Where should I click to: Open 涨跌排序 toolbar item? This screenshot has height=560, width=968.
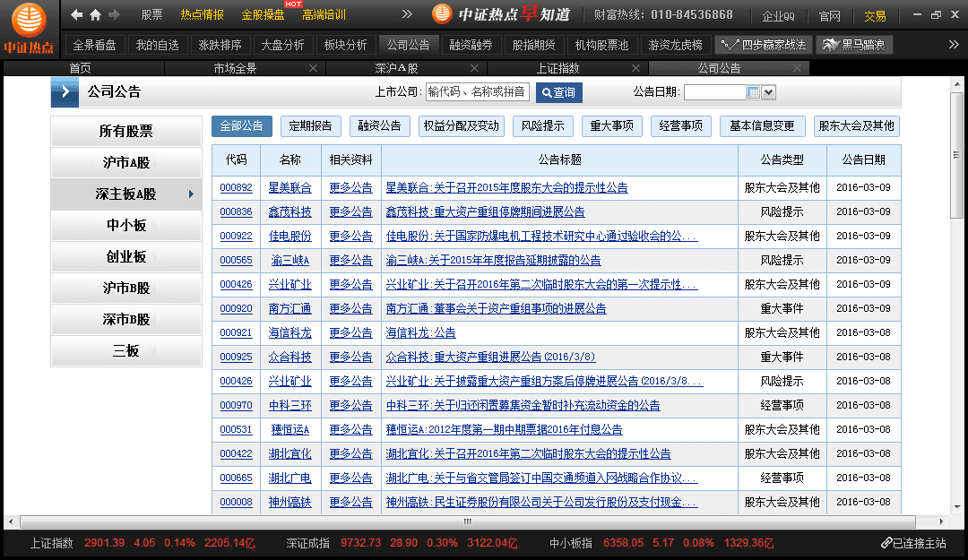click(220, 45)
